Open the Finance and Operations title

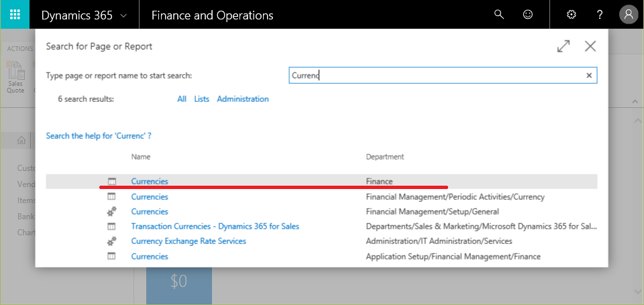pos(213,15)
